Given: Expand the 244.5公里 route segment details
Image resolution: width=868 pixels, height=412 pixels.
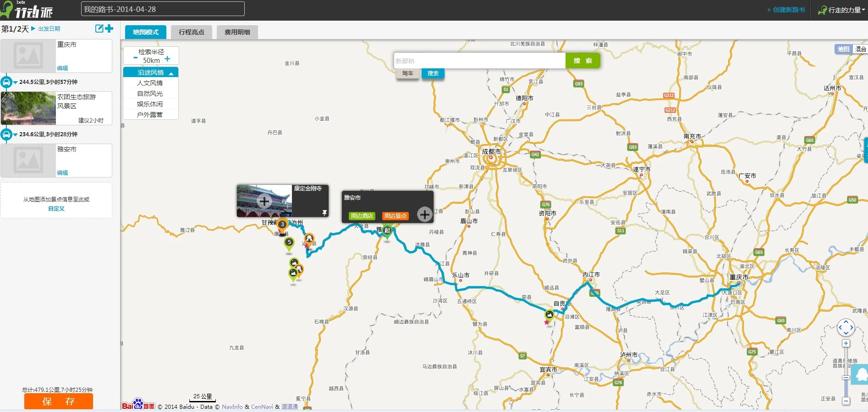Looking at the screenshot, I should pos(16,83).
